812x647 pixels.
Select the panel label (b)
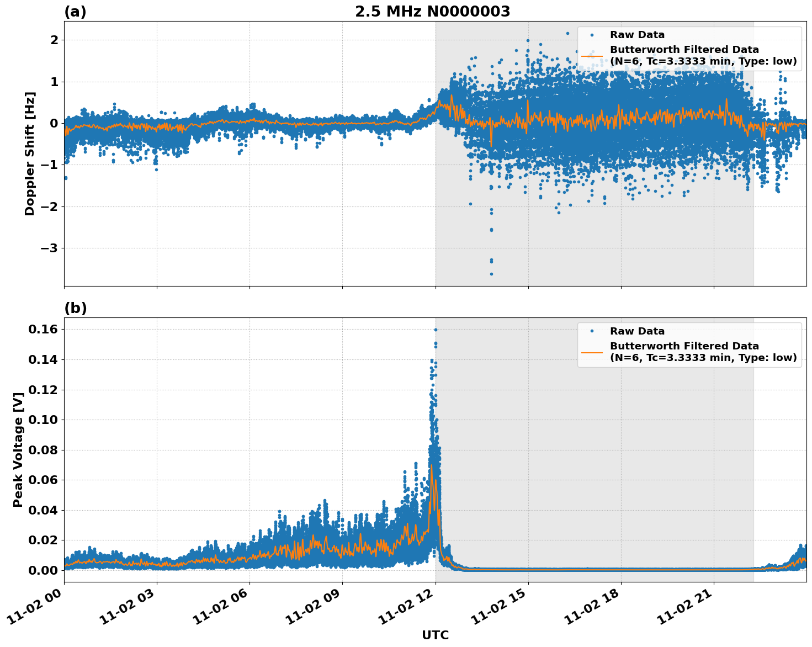click(76, 307)
